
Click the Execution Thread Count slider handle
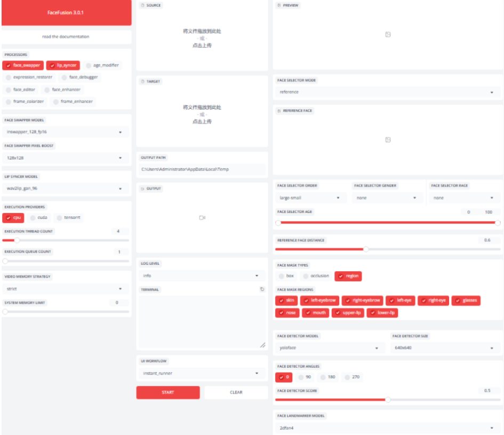click(17, 240)
